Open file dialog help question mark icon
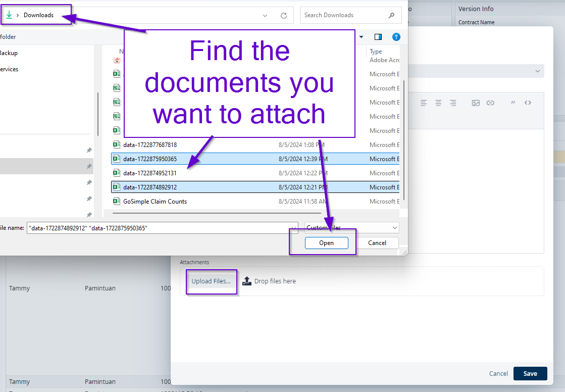 [x=396, y=37]
